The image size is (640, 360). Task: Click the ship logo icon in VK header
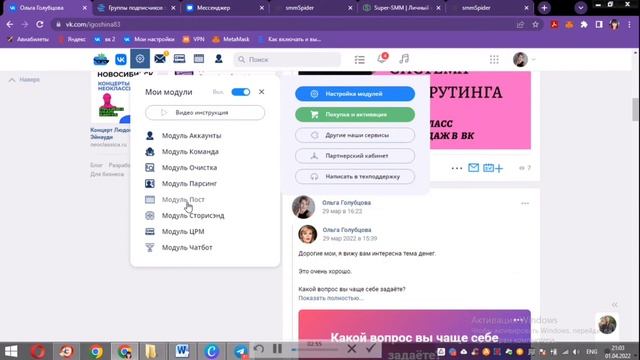click(101, 60)
